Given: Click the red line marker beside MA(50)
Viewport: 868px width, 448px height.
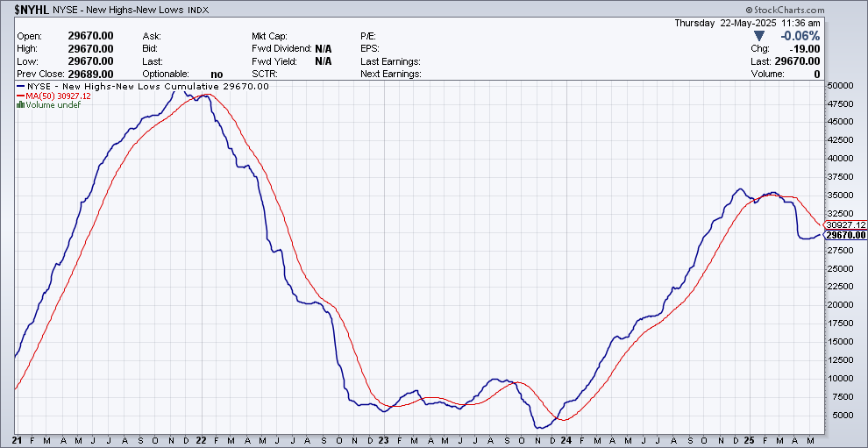Looking at the screenshot, I should click(20, 96).
